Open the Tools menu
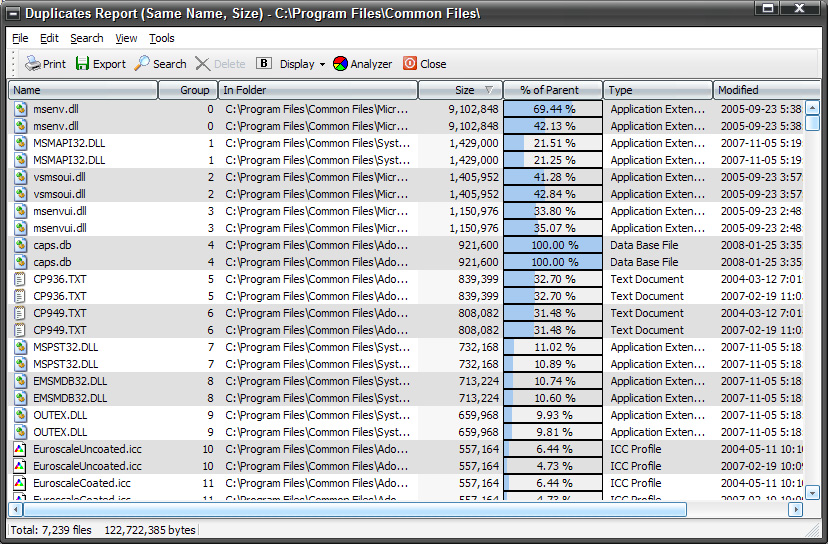This screenshot has height=544, width=828. click(162, 38)
